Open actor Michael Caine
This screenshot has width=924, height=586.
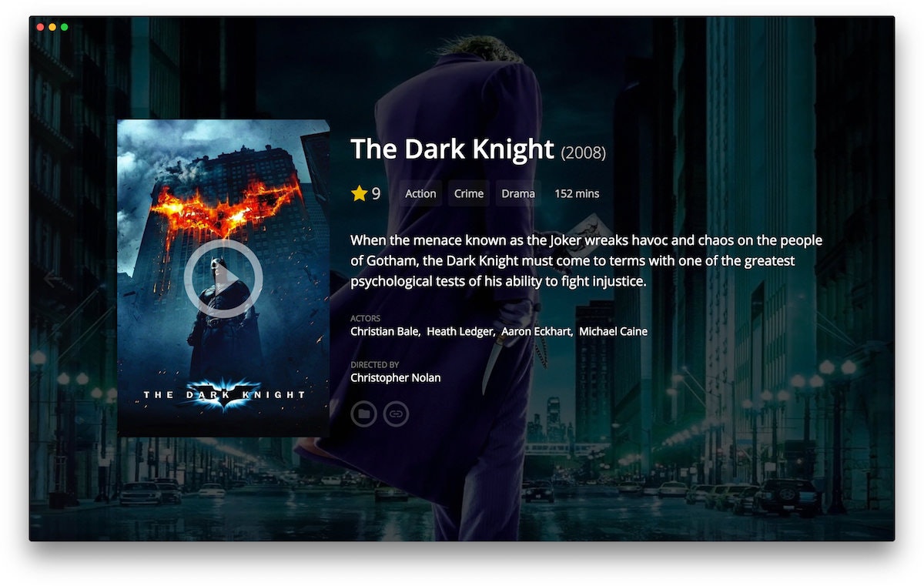(x=613, y=331)
